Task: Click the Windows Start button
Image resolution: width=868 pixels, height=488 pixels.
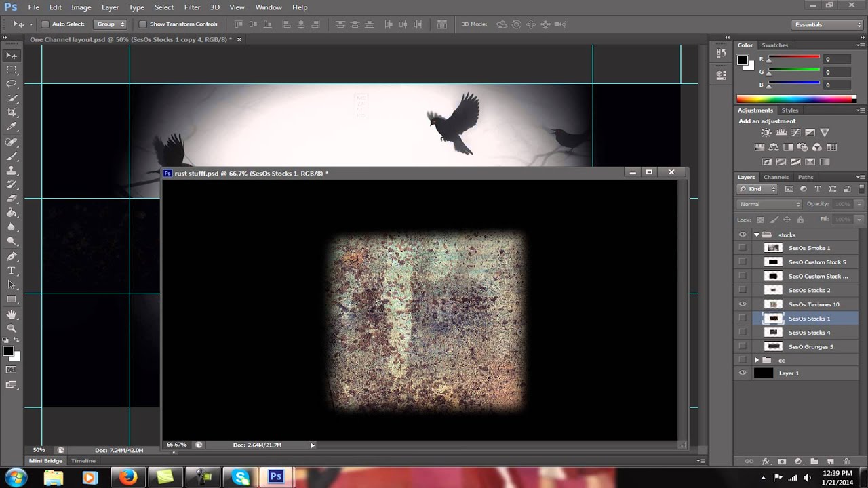Action: coord(15,477)
